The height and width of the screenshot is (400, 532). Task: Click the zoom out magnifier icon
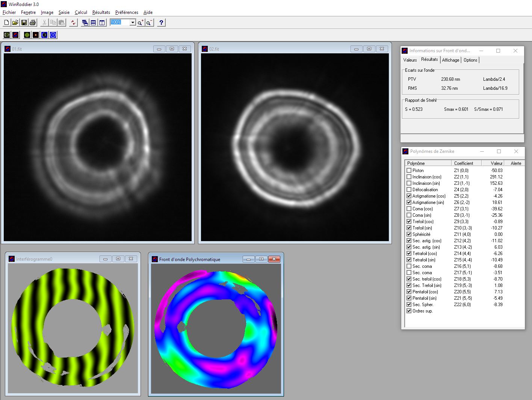(149, 23)
